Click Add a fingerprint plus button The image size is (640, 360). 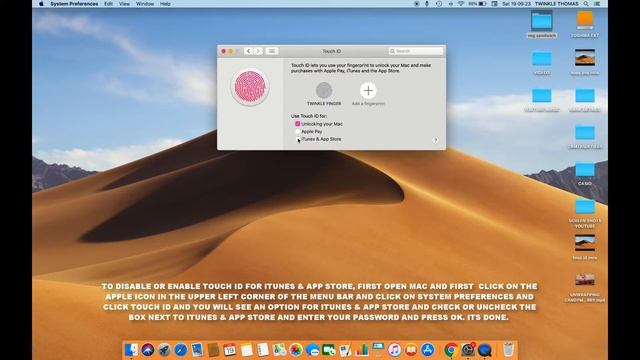(368, 91)
